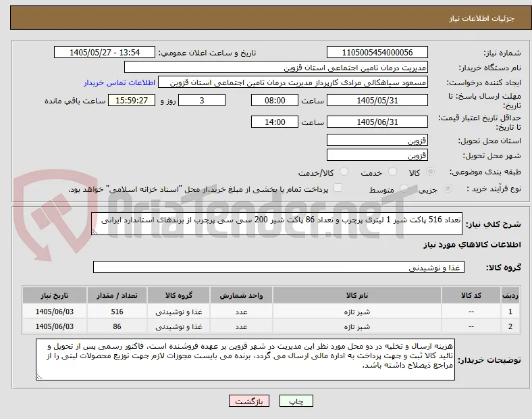Viewport: 532px width, 419px height.
Task: Click the price validity date 1405/06/31
Action: (x=377, y=122)
